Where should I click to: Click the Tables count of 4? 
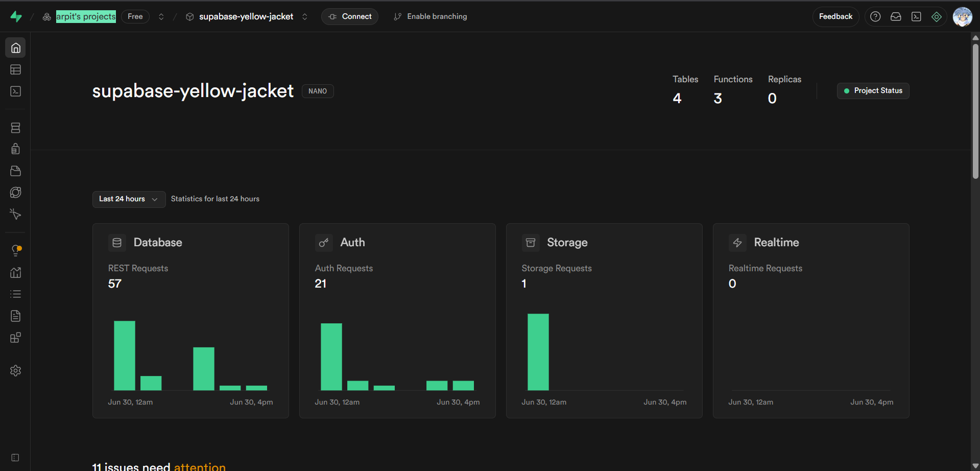[x=677, y=99]
